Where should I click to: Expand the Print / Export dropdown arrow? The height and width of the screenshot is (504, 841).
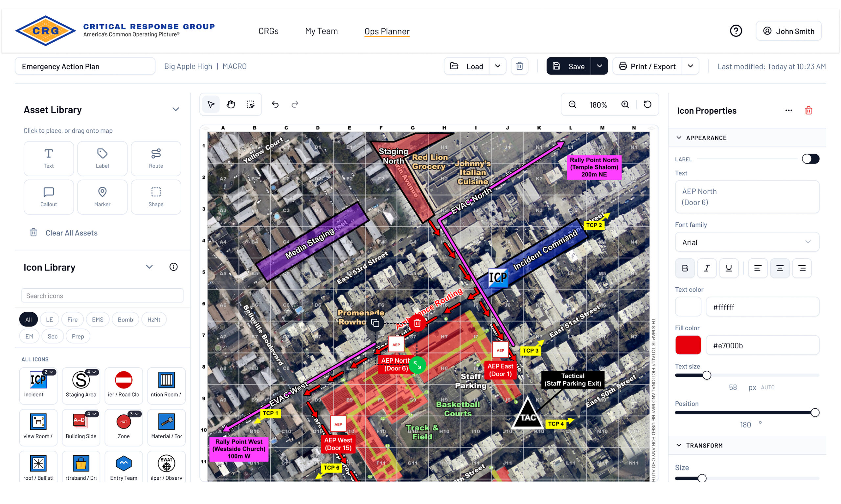coord(690,66)
